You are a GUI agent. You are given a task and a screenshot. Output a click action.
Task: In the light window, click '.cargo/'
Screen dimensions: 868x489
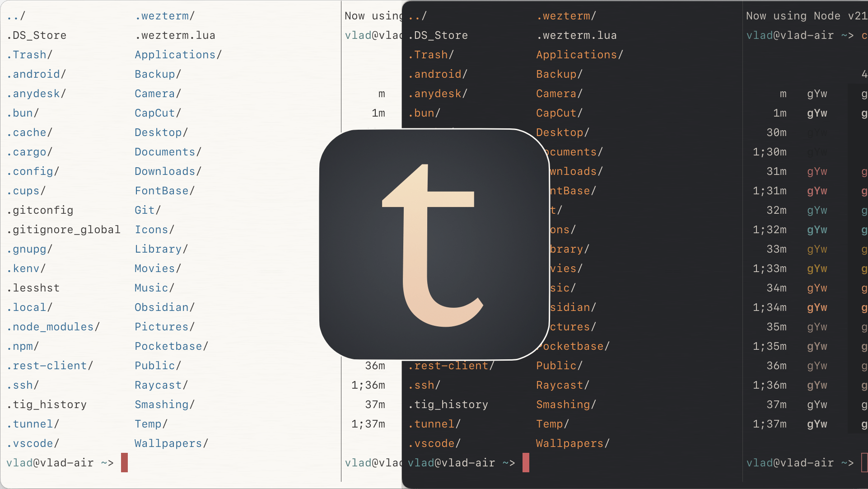click(x=30, y=152)
